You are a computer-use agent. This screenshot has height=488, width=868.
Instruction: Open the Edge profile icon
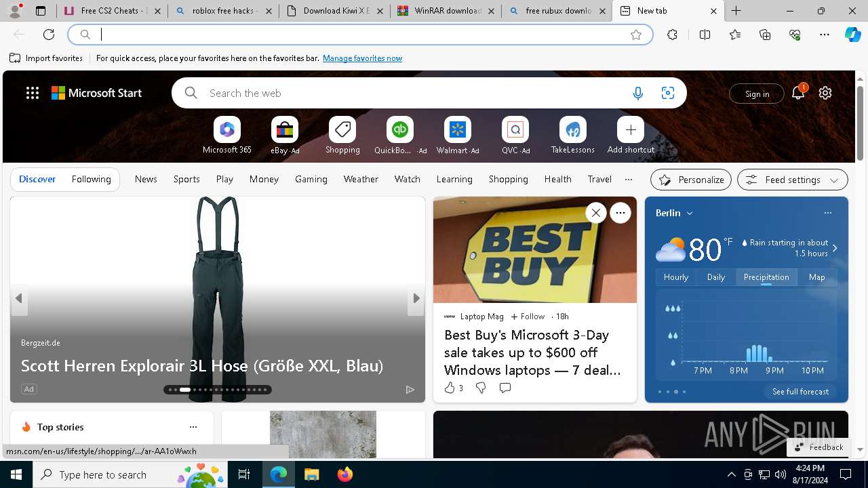click(15, 11)
